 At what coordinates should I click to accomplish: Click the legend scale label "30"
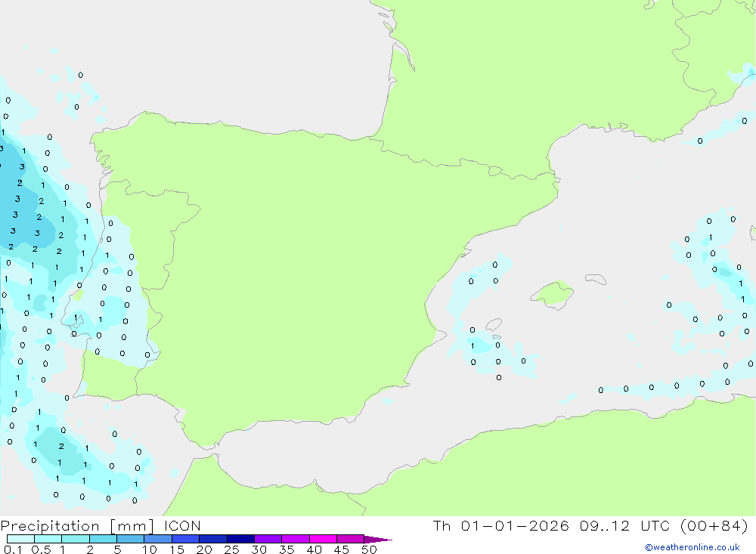259,549
